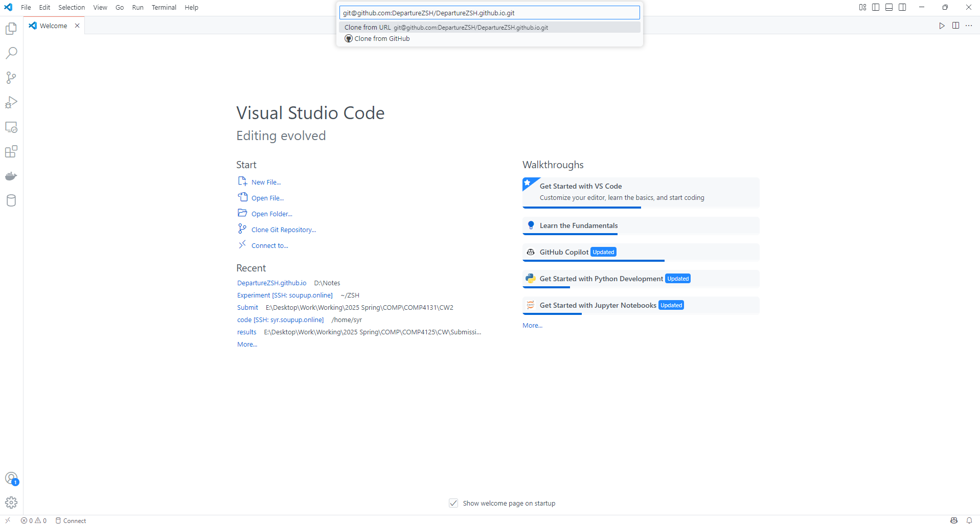The height and width of the screenshot is (524, 980).
Task: Open the Search view in activity bar
Action: click(x=11, y=53)
